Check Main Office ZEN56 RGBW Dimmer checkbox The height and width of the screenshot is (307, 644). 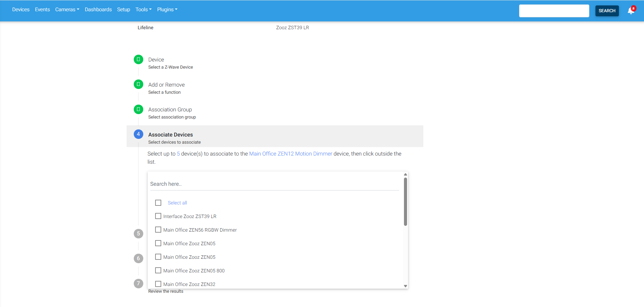158,230
